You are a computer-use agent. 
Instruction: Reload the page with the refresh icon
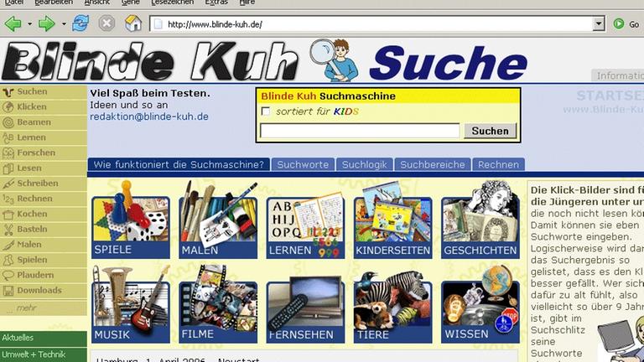80,23
